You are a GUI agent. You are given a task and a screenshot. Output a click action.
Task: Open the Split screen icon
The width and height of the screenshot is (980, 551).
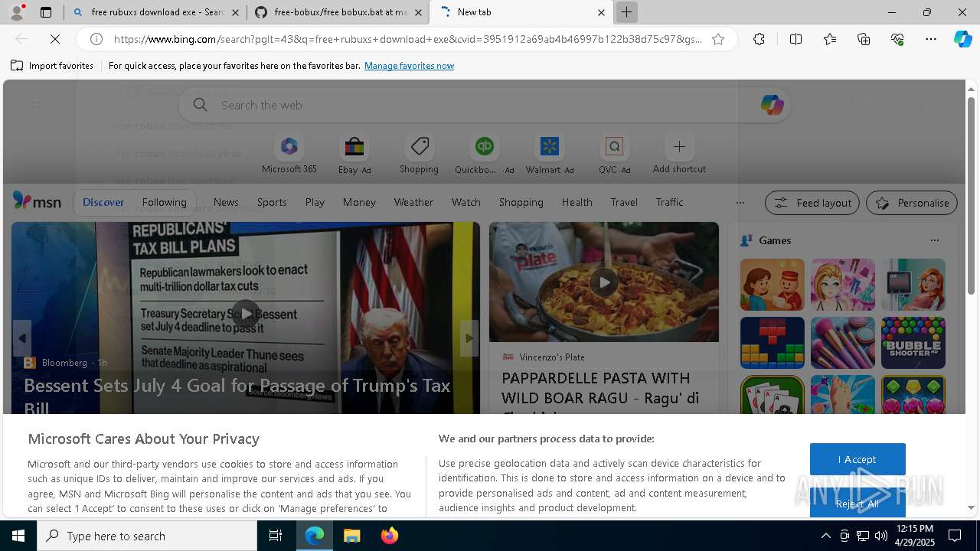(x=795, y=39)
